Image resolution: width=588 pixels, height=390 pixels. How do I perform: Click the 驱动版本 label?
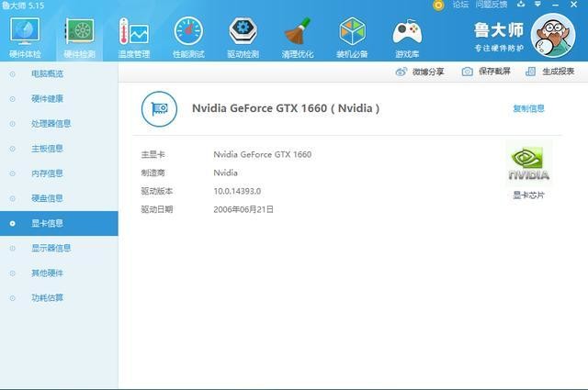[157, 191]
